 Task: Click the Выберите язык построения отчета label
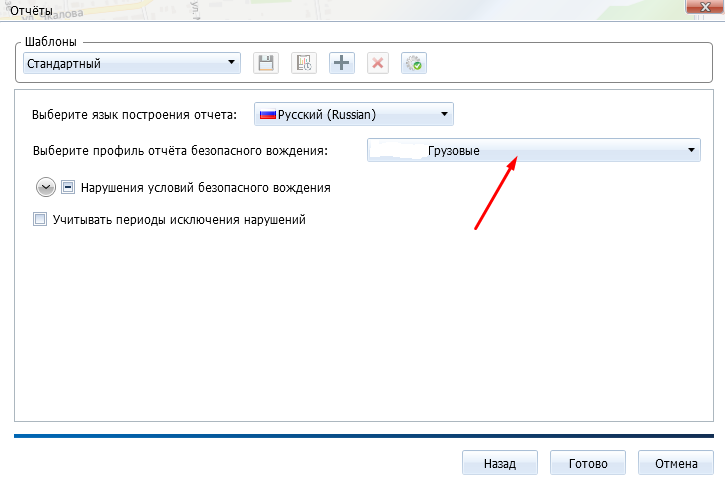click(x=135, y=114)
